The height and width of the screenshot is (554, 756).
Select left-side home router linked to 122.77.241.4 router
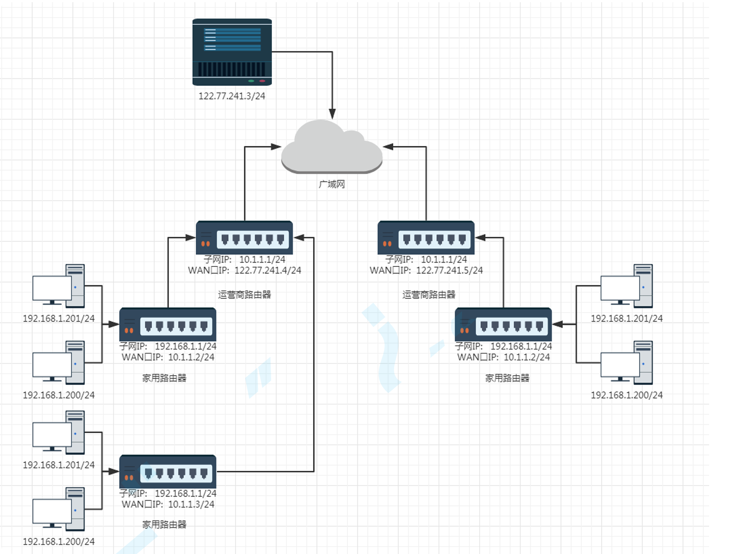[x=168, y=324]
